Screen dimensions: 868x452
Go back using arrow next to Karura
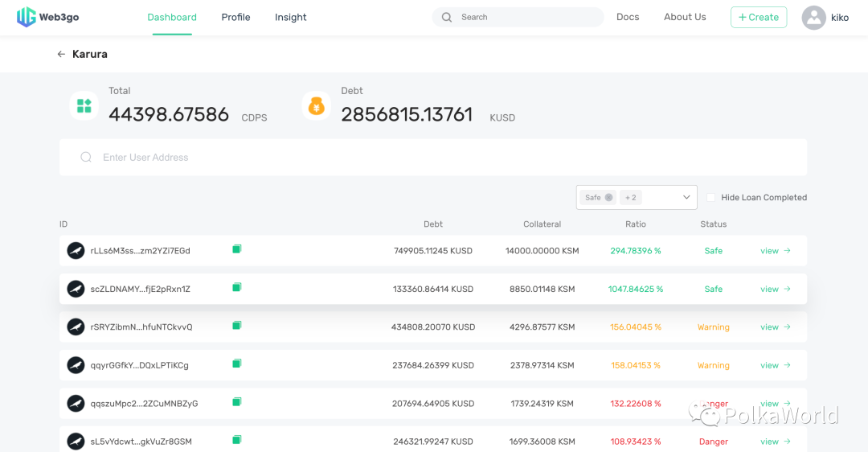point(61,54)
